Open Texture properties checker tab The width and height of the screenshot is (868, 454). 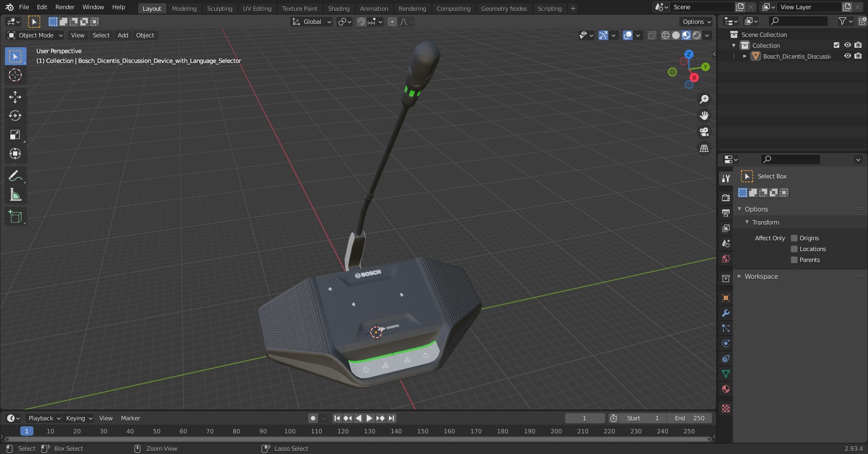tap(726, 408)
